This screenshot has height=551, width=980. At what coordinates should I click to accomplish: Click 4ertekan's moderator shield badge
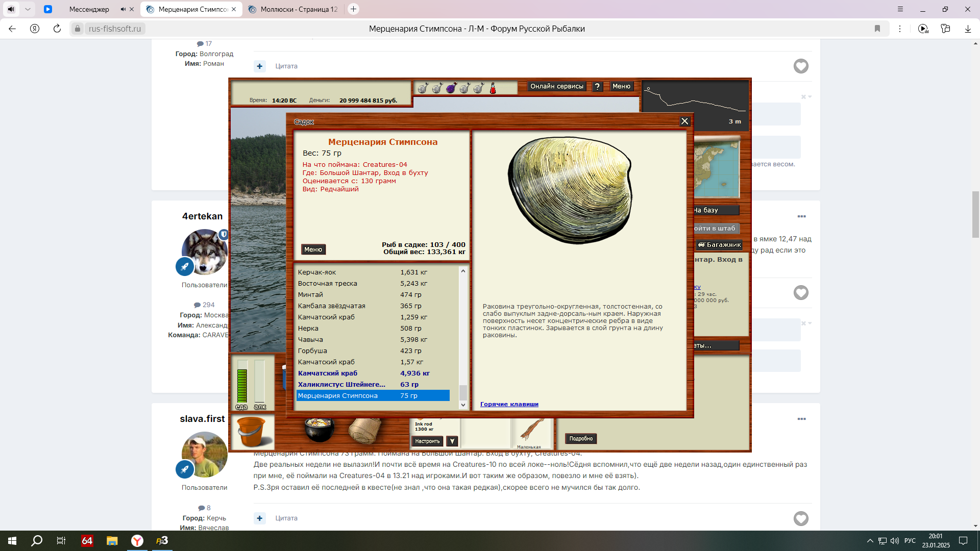coord(224,234)
